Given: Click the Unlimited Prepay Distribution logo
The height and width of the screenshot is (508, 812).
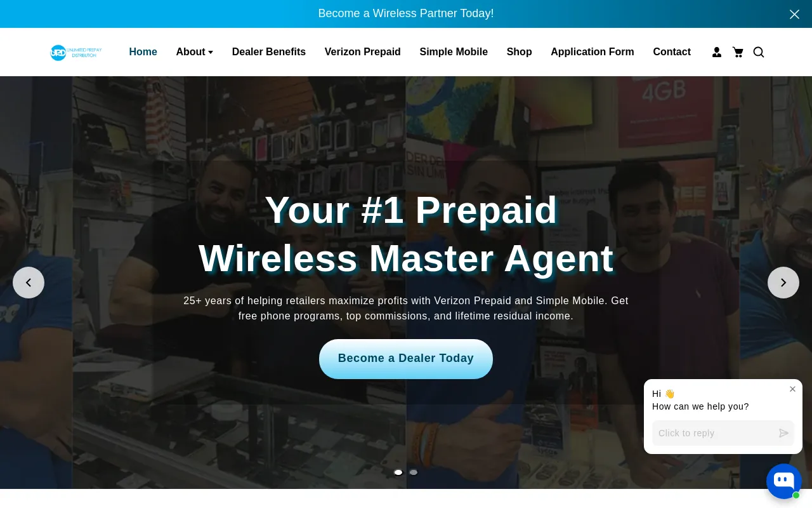Looking at the screenshot, I should tap(76, 52).
